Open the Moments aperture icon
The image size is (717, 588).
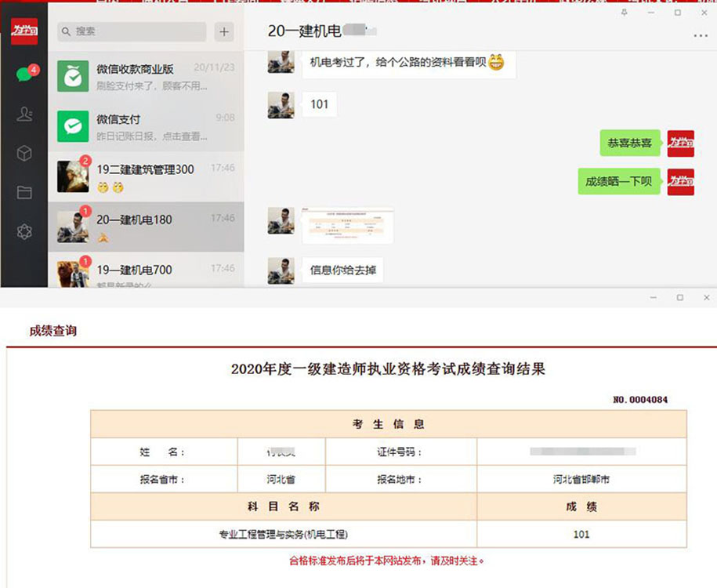24,232
